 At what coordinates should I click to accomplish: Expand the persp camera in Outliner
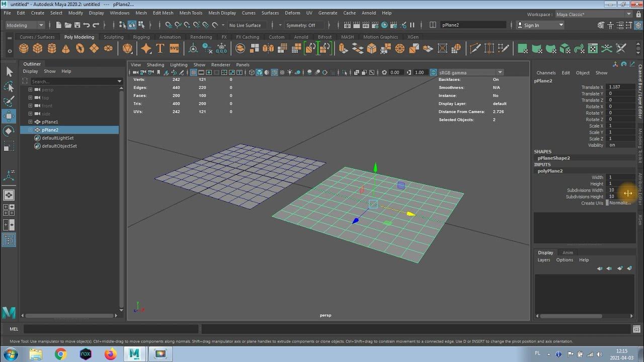point(30,89)
